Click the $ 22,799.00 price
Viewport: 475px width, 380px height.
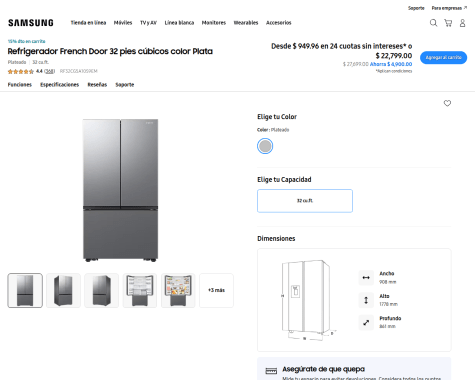394,56
